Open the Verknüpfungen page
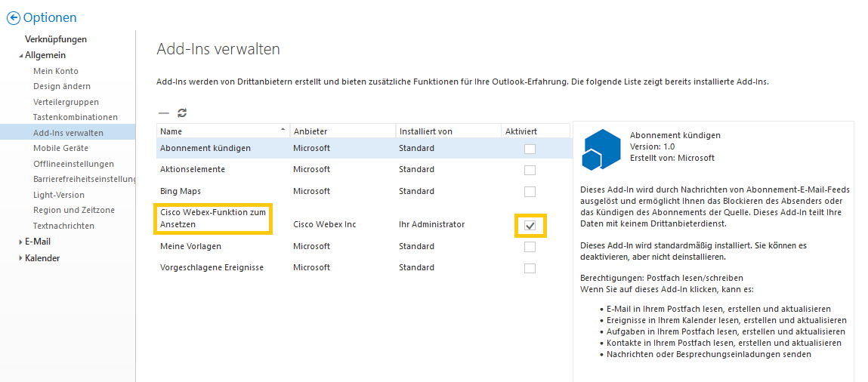 click(56, 39)
